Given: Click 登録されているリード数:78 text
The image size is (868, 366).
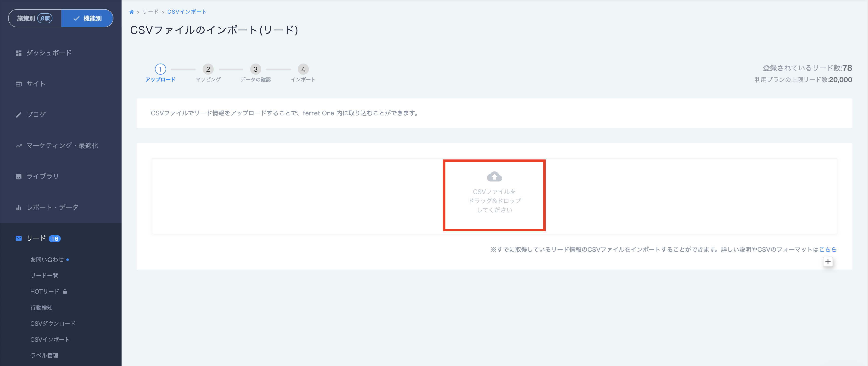Looking at the screenshot, I should pyautogui.click(x=807, y=68).
